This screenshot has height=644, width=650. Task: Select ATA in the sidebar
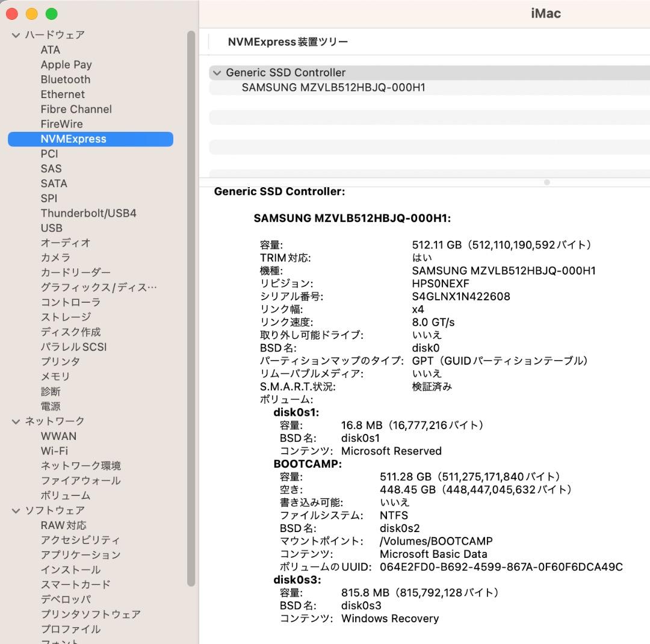pyautogui.click(x=51, y=50)
